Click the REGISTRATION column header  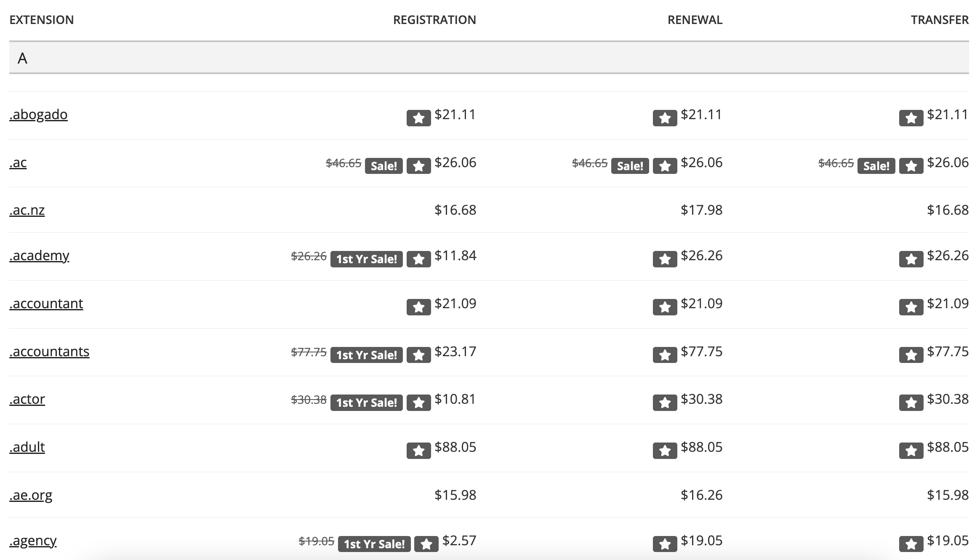point(434,20)
